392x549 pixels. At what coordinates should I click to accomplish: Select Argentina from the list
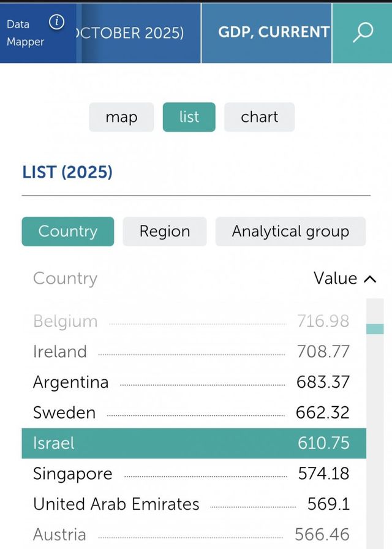pyautogui.click(x=70, y=382)
